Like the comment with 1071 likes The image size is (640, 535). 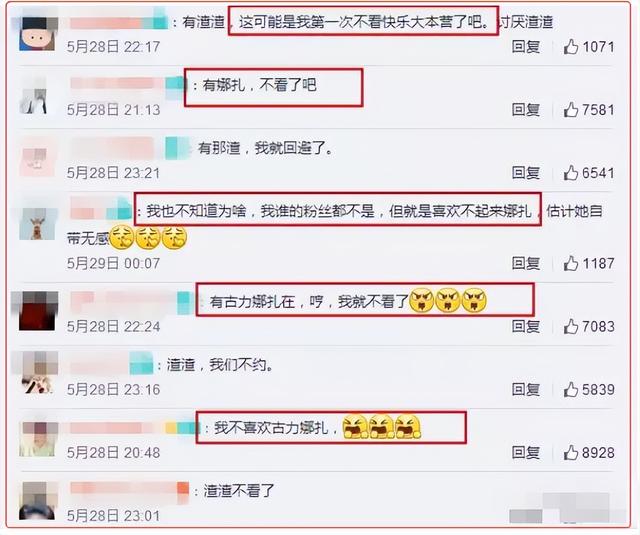[x=571, y=47]
